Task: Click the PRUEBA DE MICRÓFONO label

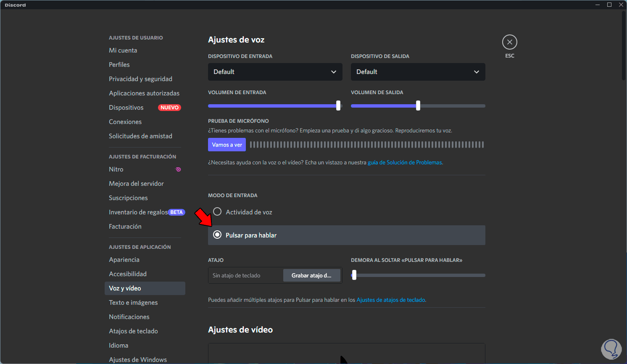Action: click(x=238, y=121)
